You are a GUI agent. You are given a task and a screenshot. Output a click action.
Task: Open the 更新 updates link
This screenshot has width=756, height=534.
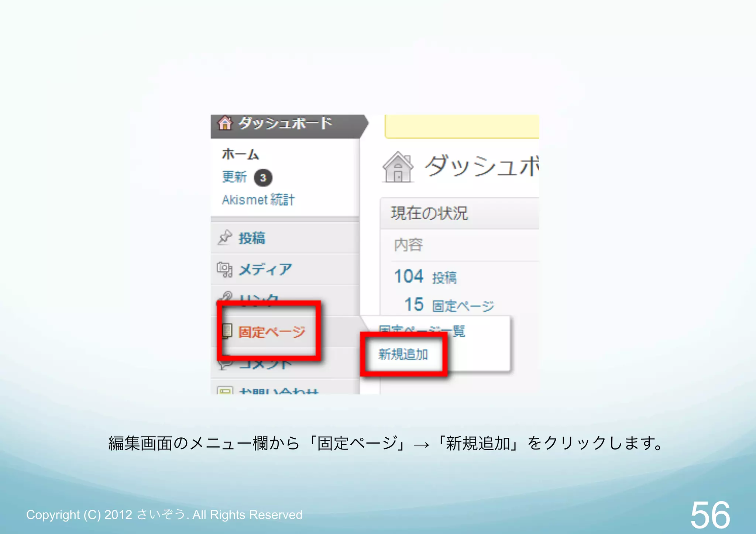coord(234,177)
